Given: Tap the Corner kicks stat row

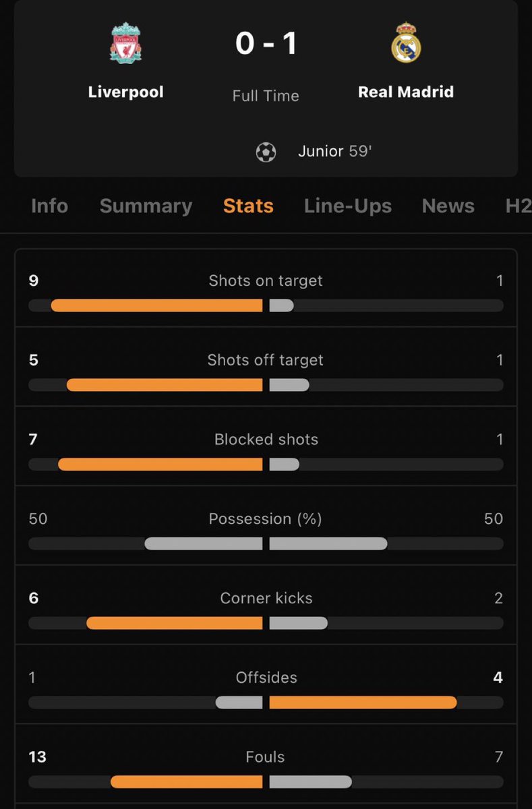Looking at the screenshot, I should pos(266,605).
